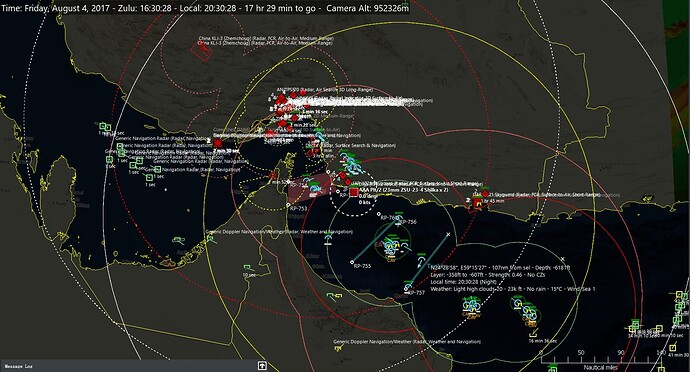Select green neutral contact labeled 10 sec
The image size is (690, 372).
(x=249, y=268)
